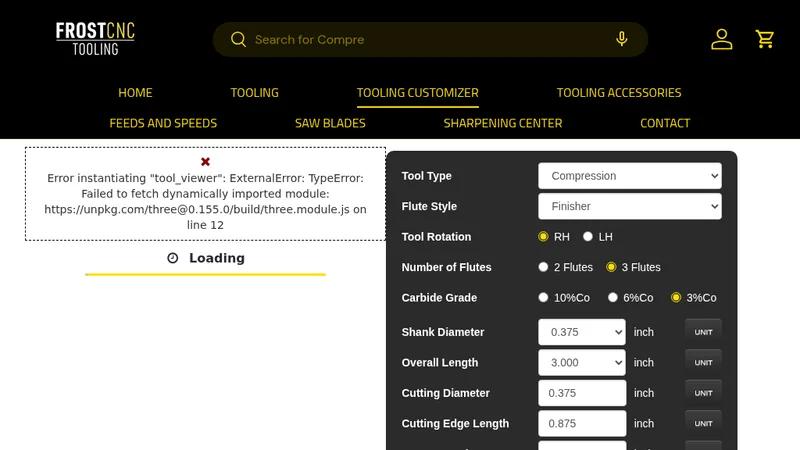Click the tool_viewer error message text
This screenshot has height=450, width=800.
coord(205,202)
